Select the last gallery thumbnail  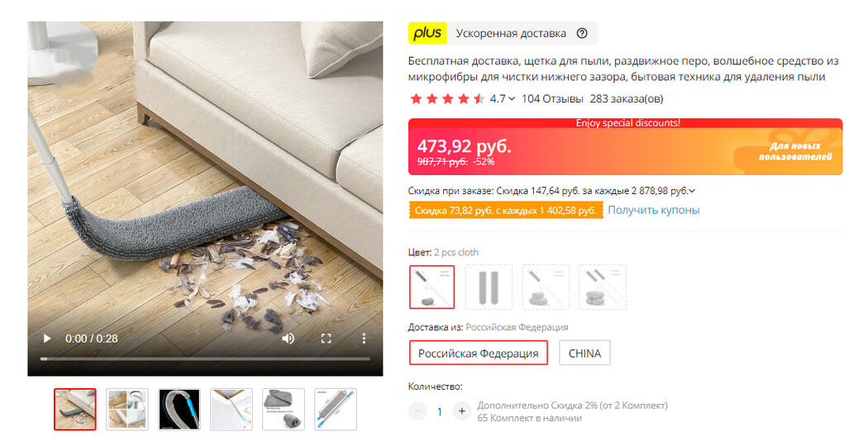pos(336,410)
